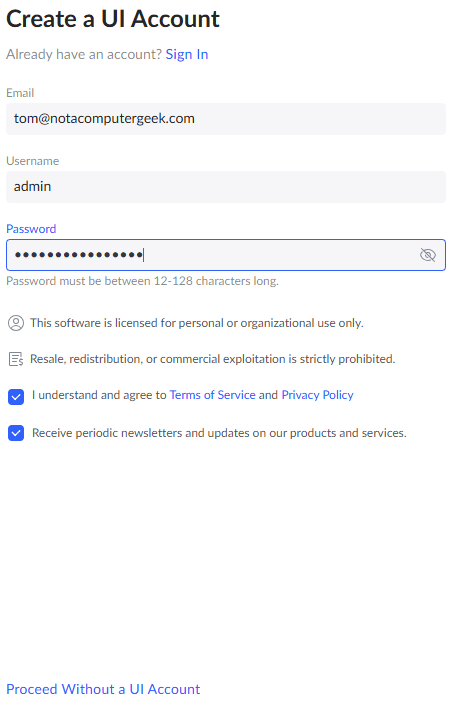Screen dimensions: 450x701
Task: Click the Username field label
Action: 33,160
